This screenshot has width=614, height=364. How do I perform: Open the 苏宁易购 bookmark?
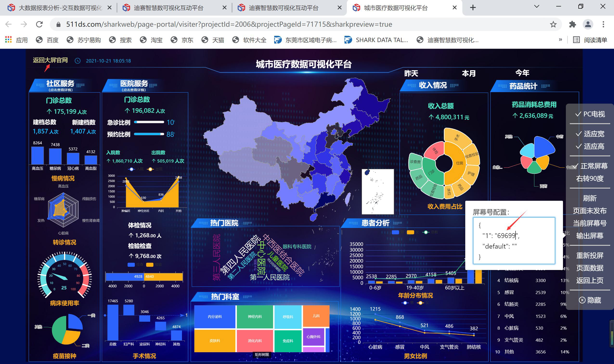[x=84, y=40]
